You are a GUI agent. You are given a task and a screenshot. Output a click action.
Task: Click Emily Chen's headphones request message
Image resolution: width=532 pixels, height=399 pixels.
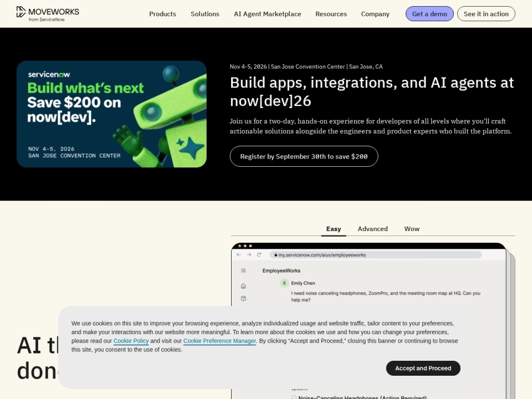(x=386, y=296)
